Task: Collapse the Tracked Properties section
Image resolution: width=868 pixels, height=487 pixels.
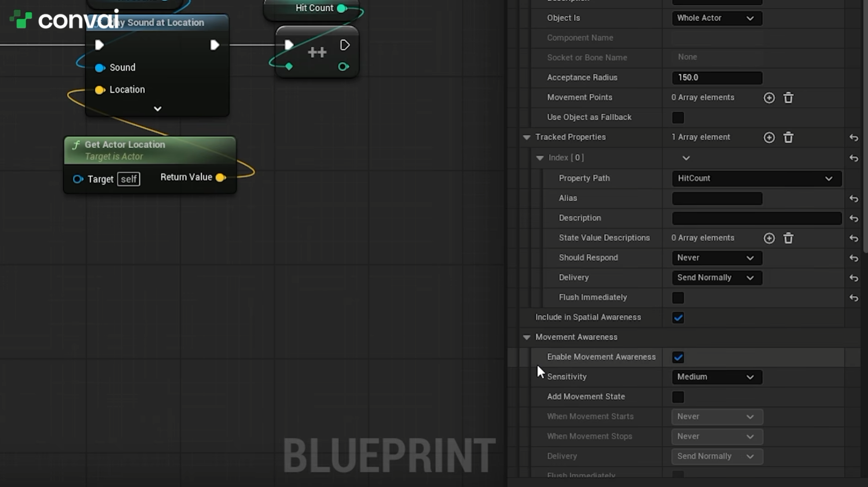Action: 526,137
